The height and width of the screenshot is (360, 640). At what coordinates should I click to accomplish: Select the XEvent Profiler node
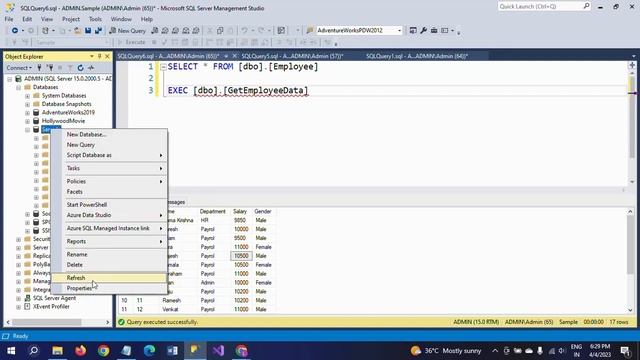51,307
